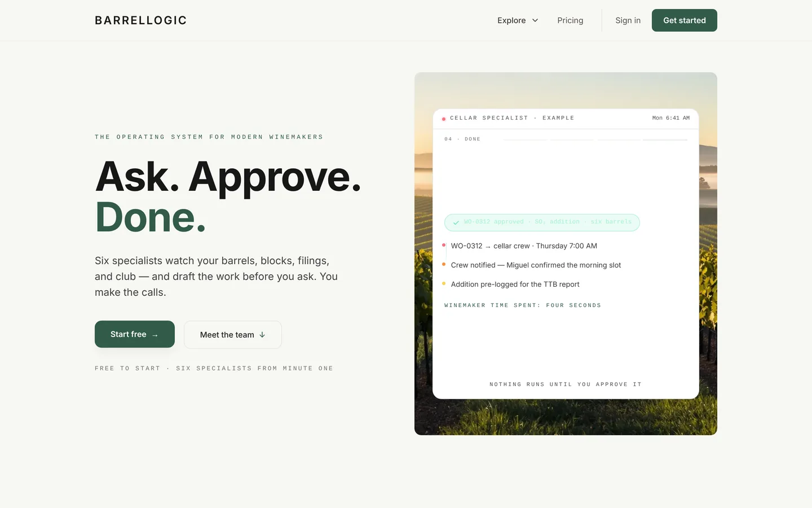Click 'Addition pre-logged for the TTB report'
This screenshot has width=812, height=508.
pos(515,284)
